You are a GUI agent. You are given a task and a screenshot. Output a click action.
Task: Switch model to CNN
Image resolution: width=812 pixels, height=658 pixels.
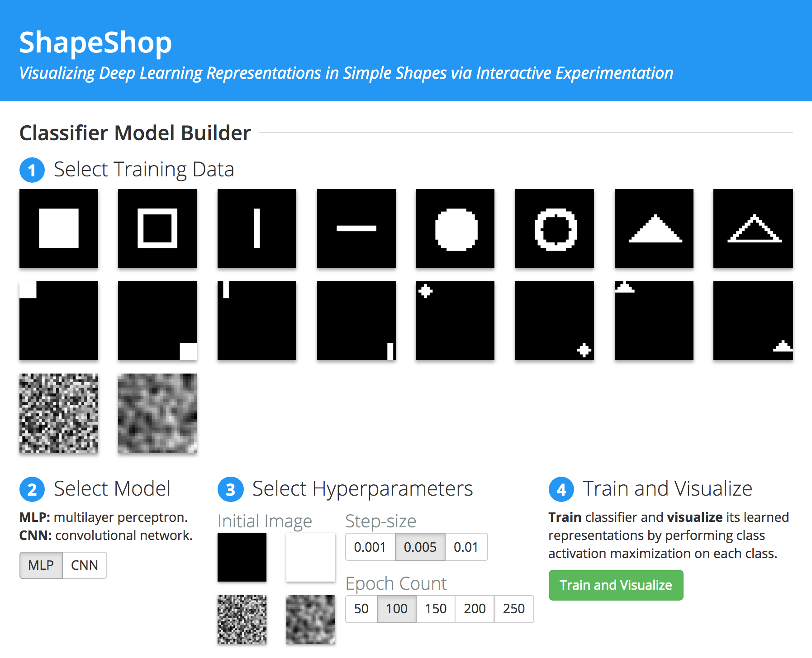click(x=85, y=565)
